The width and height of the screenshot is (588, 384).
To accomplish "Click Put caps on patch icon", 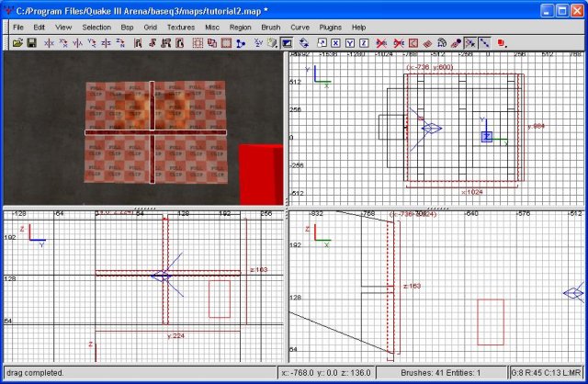I will point(456,43).
